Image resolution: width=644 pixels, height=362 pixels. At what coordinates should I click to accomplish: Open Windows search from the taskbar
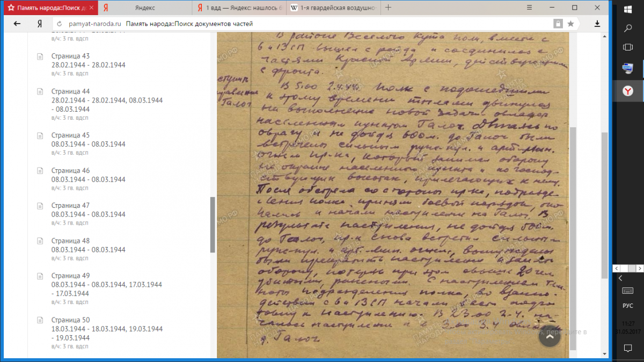(x=628, y=28)
